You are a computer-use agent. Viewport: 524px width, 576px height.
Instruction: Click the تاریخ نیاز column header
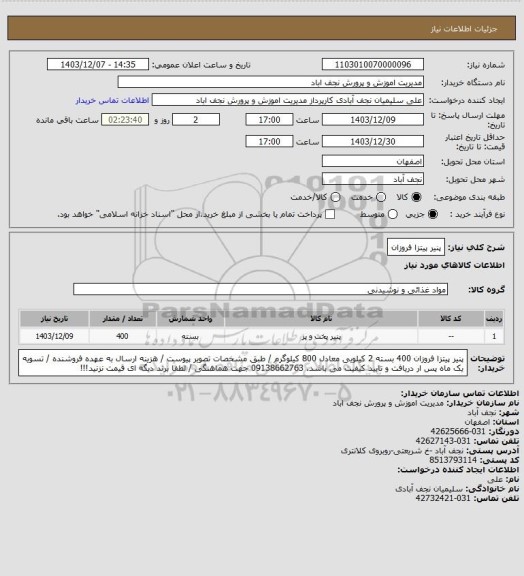point(54,318)
